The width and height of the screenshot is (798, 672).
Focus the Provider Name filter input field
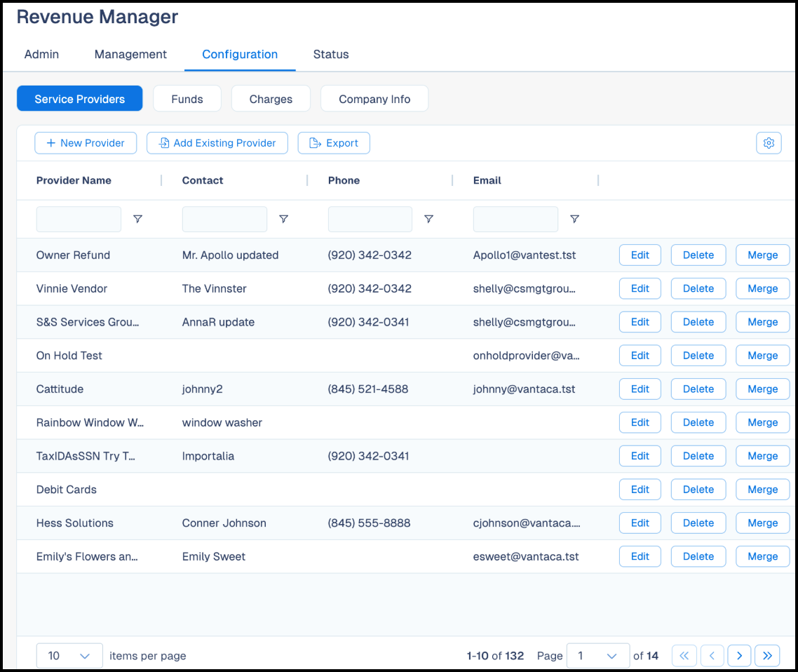tap(79, 219)
